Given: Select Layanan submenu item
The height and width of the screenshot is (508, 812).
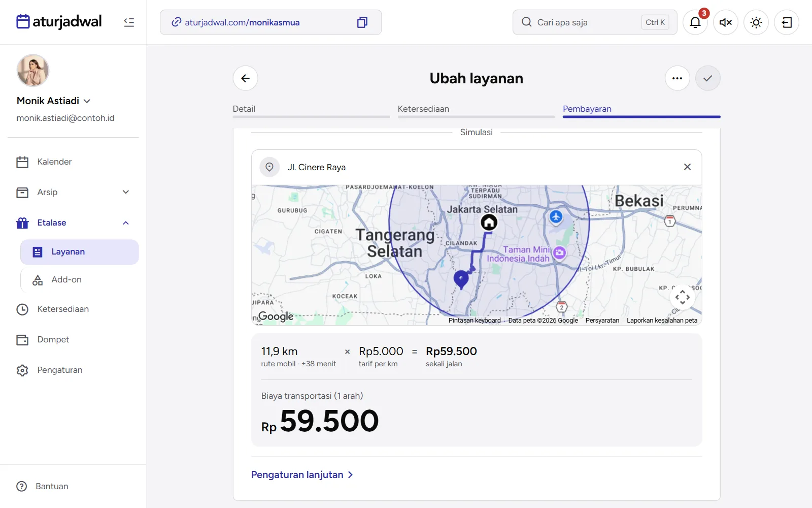Looking at the screenshot, I should (80, 252).
